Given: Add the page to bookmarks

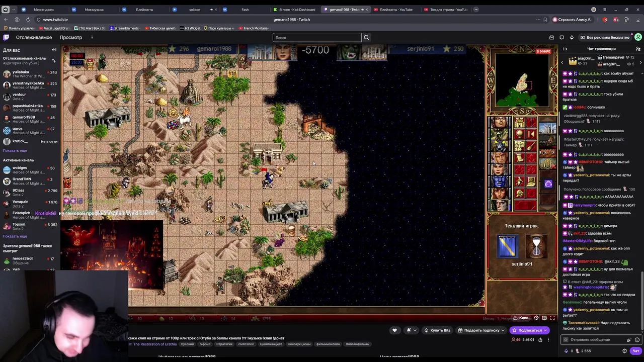Looking at the screenshot, I should [x=545, y=20].
